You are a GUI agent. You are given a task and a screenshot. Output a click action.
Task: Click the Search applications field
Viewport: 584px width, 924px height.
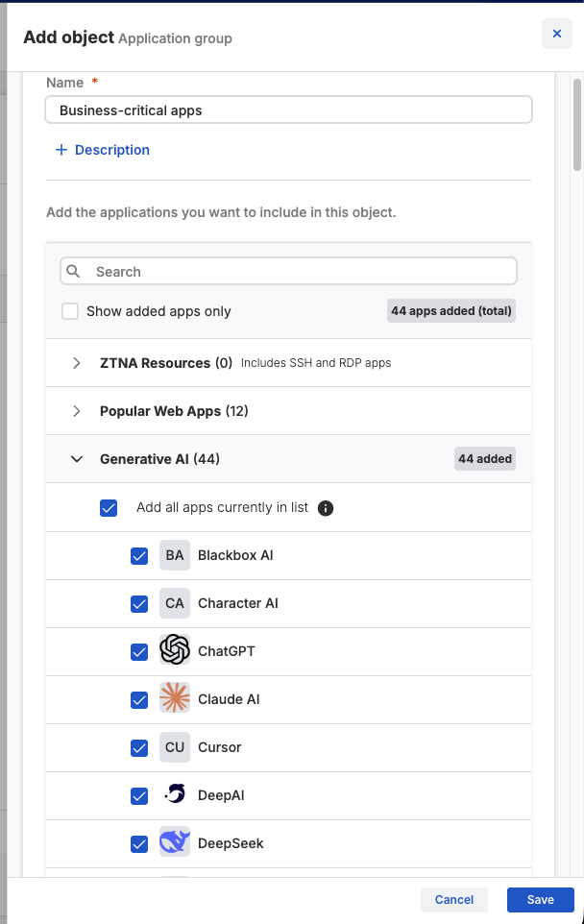289,271
